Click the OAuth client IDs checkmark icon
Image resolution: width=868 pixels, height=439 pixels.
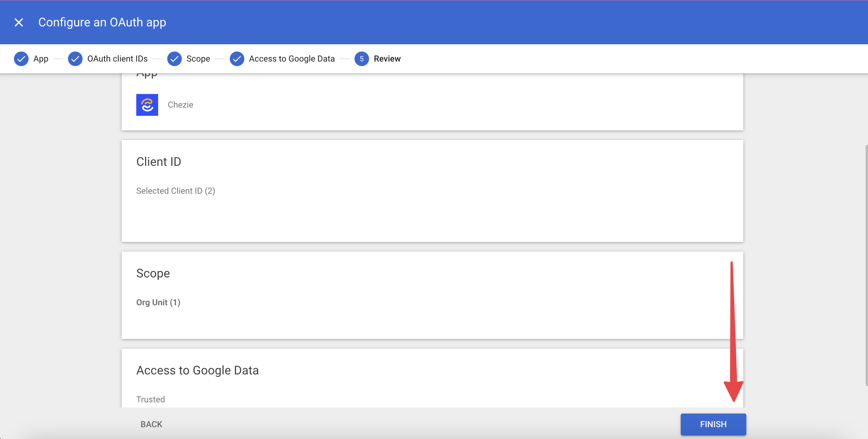(75, 59)
